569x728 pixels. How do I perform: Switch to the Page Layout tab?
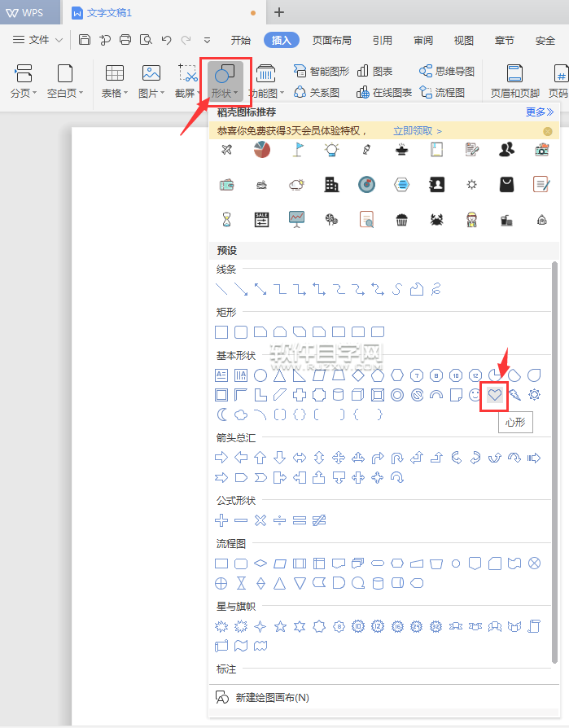[331, 41]
